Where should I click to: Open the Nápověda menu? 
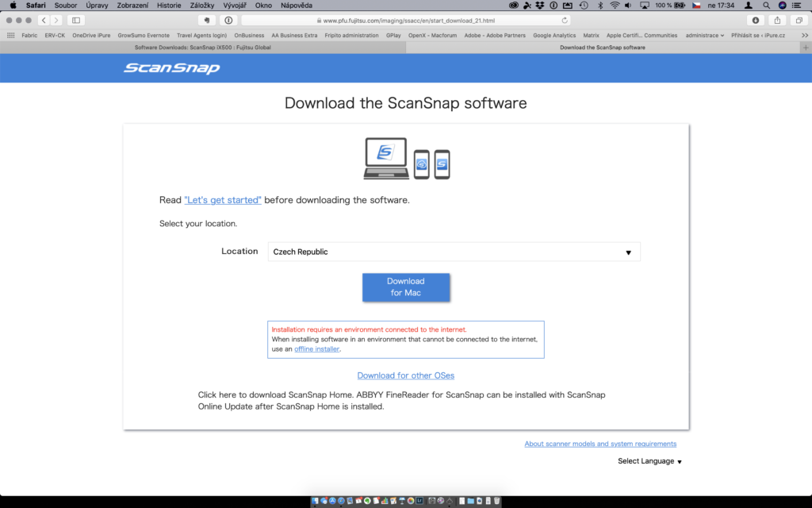point(297,6)
